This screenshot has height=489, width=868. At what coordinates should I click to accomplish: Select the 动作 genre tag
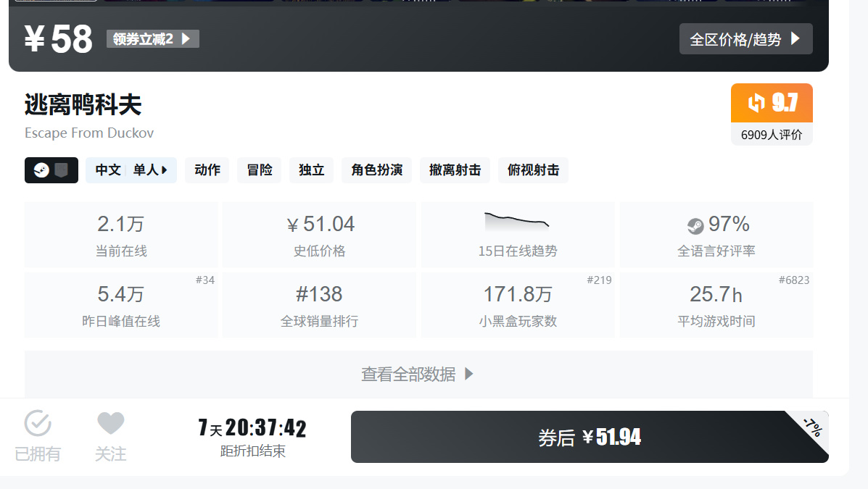pyautogui.click(x=207, y=170)
